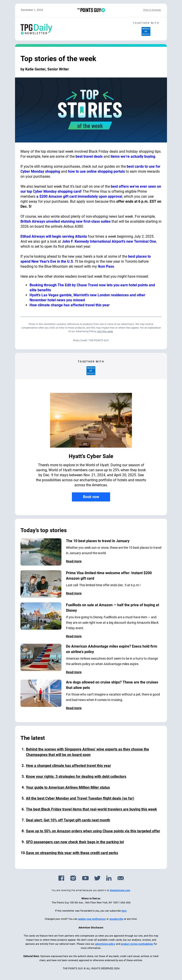Screen dimensions: 182x980
Task: Open the Instagram icon in footer
Action: 73,878
